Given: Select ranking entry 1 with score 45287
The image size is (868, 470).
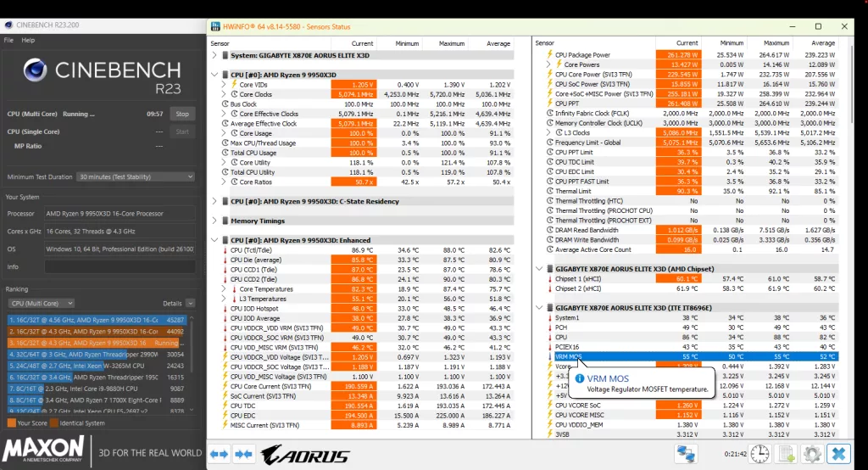Looking at the screenshot, I should coord(97,320).
